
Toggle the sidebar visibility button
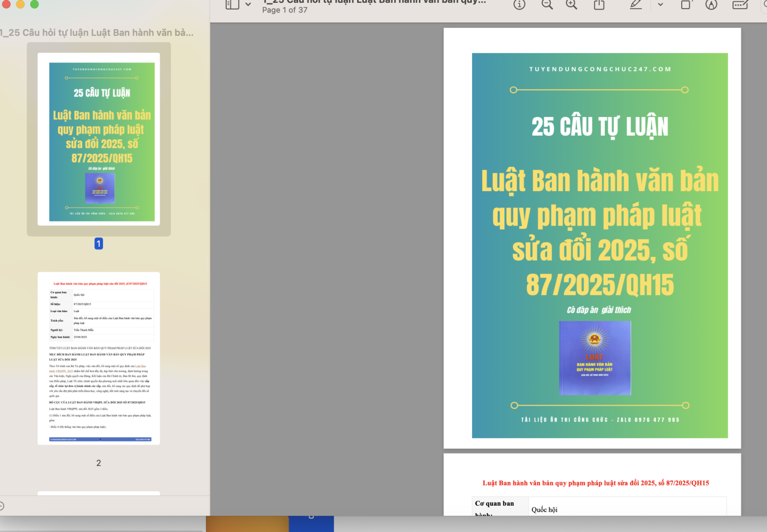pyautogui.click(x=232, y=5)
